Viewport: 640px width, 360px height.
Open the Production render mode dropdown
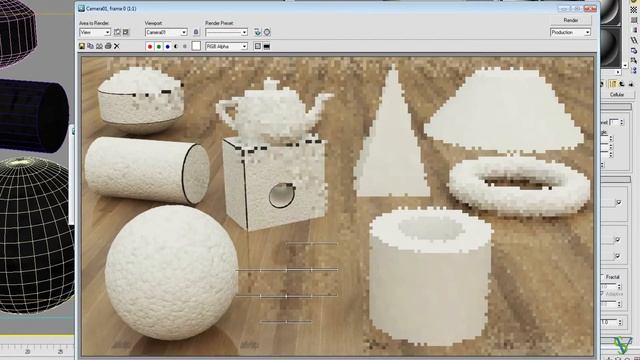(x=570, y=32)
